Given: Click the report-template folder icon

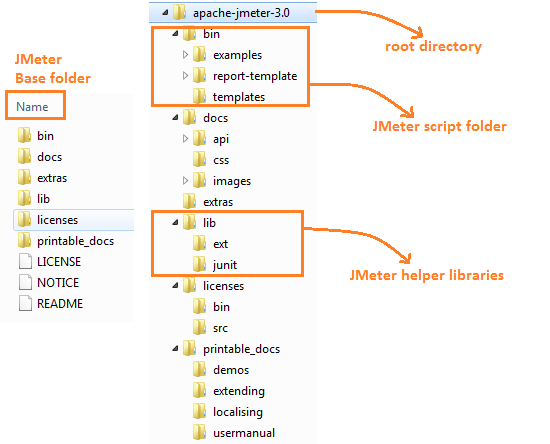Looking at the screenshot, I should coord(200,75).
